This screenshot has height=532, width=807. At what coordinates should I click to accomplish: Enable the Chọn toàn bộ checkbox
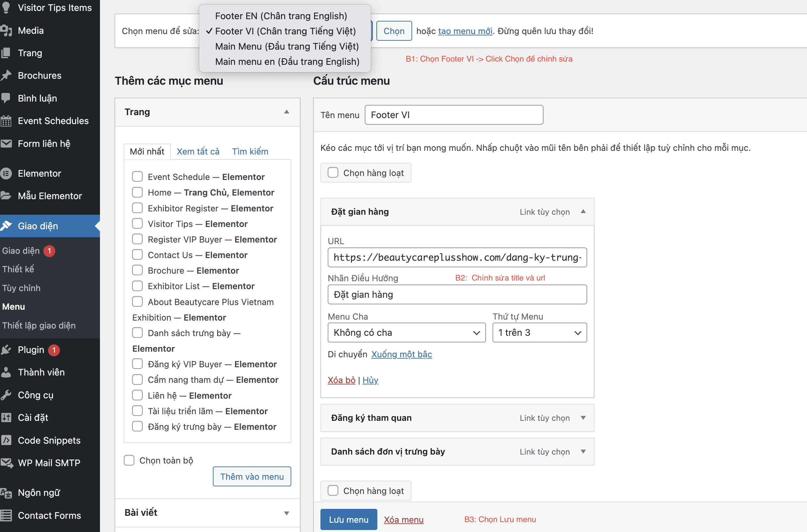[x=129, y=461]
